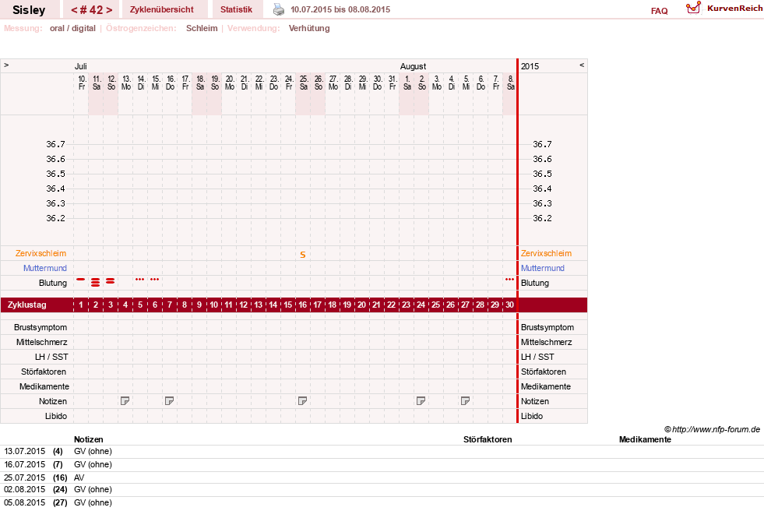Click the left Libido row label
This screenshot has width=764, height=532.
[x=56, y=416]
